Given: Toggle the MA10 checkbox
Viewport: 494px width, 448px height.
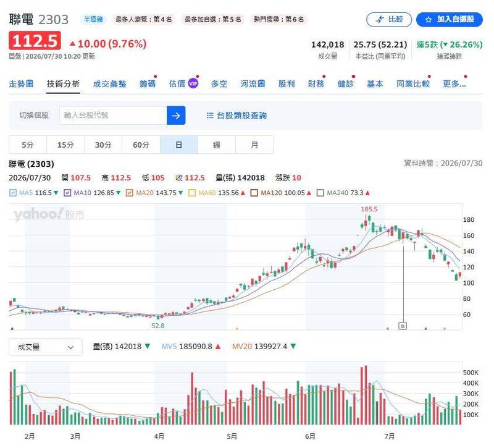Looking at the screenshot, I should tap(67, 193).
